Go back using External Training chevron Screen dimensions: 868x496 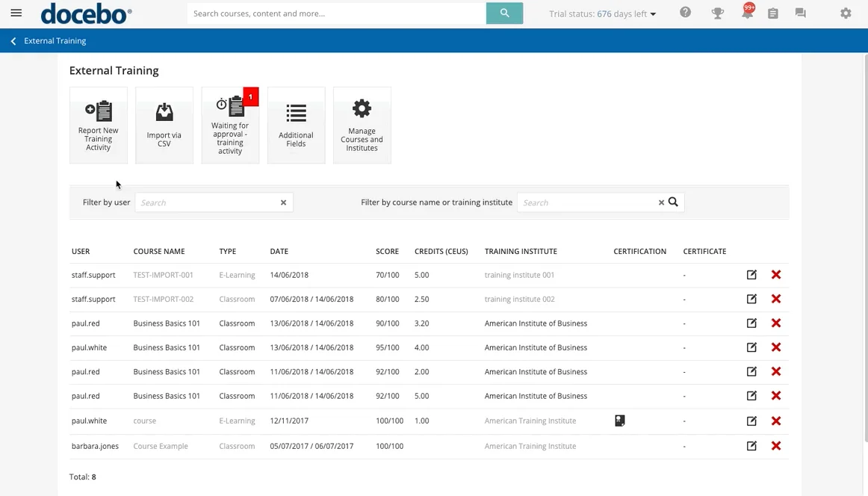[13, 41]
